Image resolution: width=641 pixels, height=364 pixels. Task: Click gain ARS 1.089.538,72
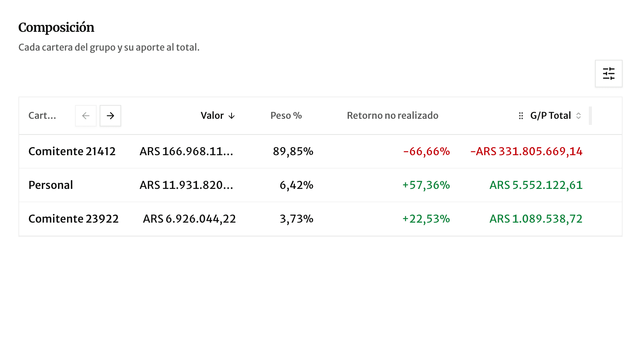click(536, 219)
